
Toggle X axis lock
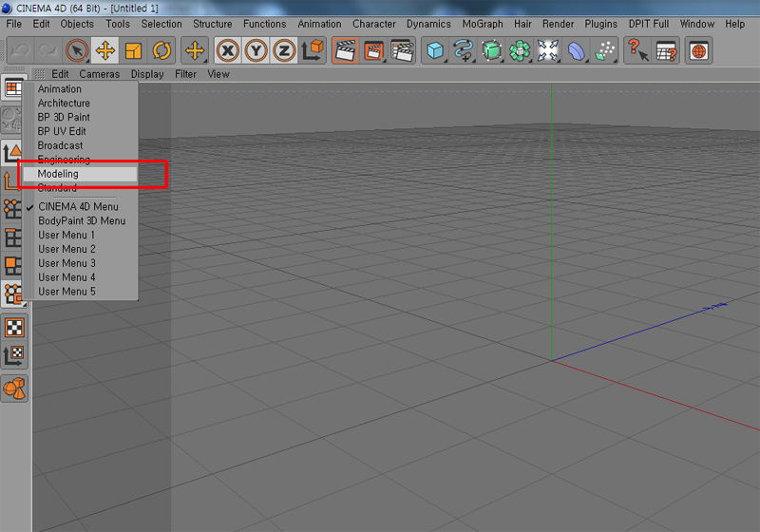(227, 50)
